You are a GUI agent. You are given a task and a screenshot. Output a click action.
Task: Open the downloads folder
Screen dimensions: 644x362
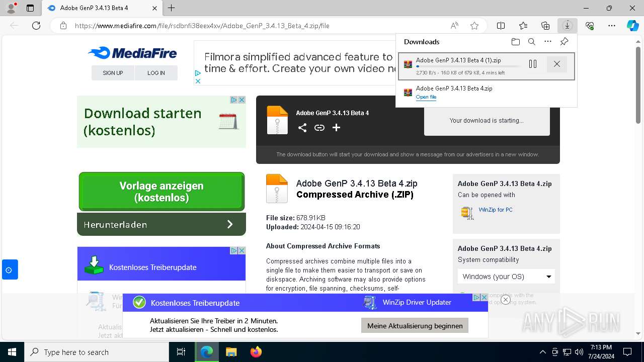[515, 42]
